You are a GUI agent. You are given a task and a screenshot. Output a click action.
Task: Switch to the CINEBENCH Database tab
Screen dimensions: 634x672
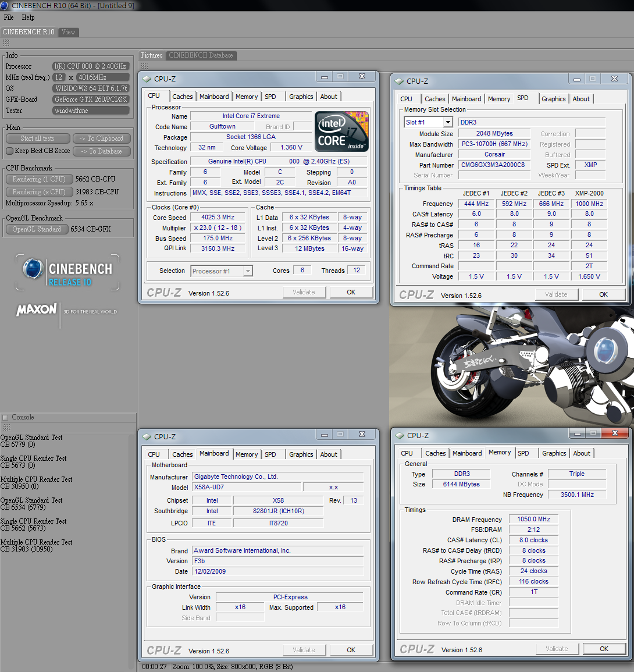(x=201, y=55)
